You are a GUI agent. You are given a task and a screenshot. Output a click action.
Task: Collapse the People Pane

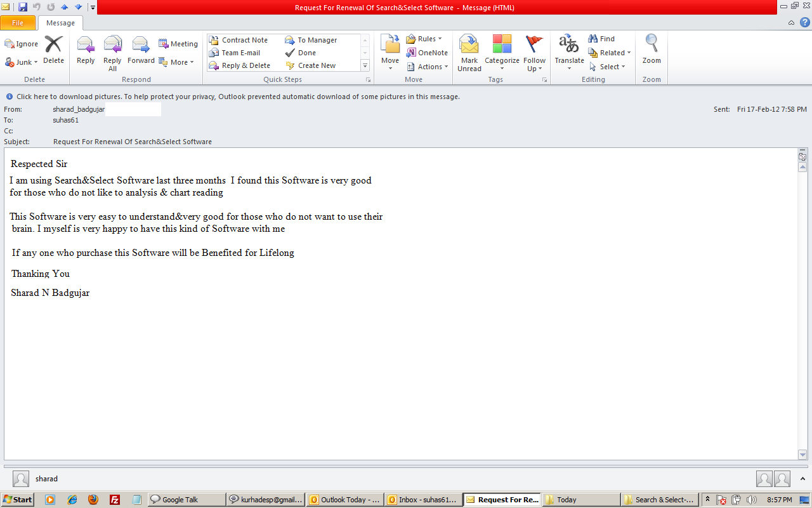pos(803,479)
